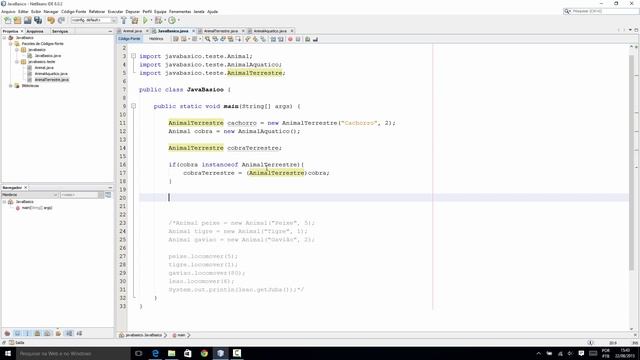Open the Windows Start menu
Image resolution: width=640 pixels, height=360 pixels.
tap(8, 353)
